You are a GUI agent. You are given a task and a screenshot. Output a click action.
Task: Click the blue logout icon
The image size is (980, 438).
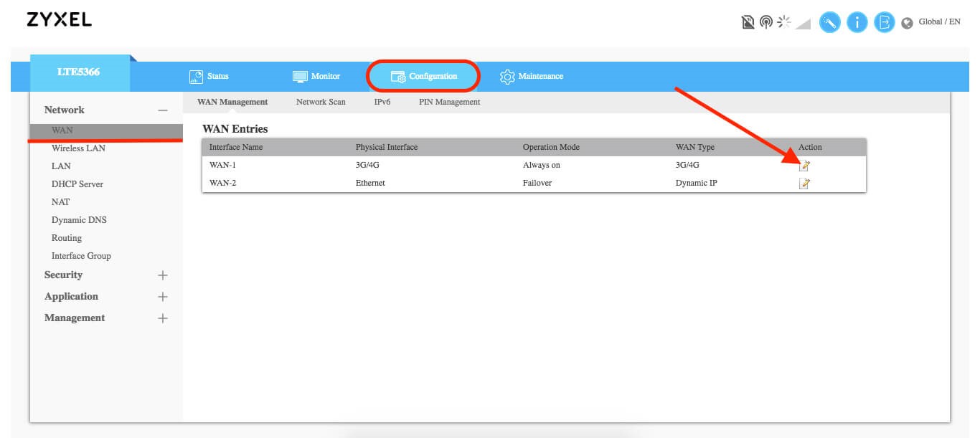coord(885,22)
